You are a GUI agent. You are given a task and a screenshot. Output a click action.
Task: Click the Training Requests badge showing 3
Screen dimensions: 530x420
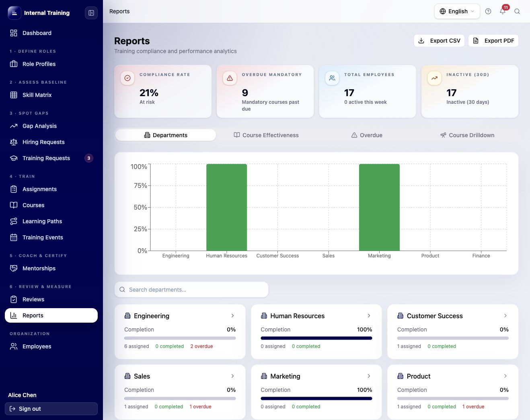click(89, 158)
